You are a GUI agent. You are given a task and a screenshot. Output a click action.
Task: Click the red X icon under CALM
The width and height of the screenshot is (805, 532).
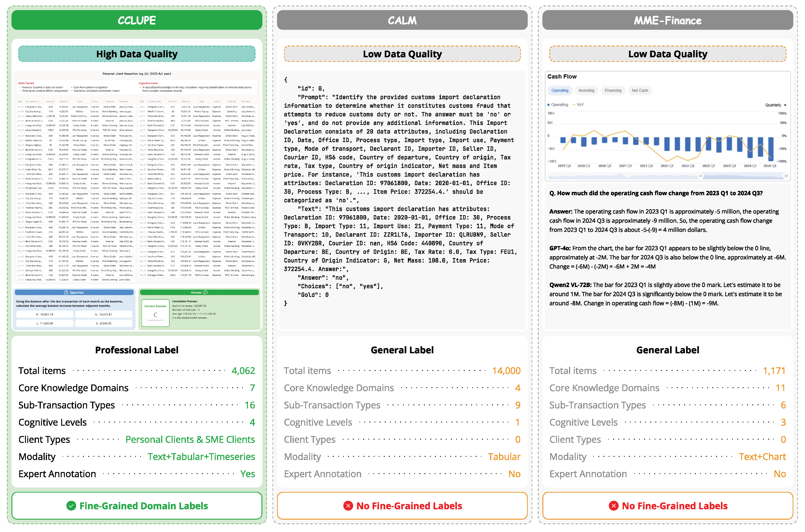coord(348,506)
